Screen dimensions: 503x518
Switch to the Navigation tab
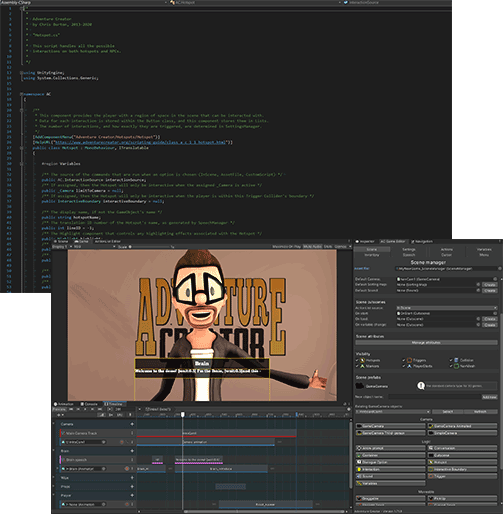pyautogui.click(x=422, y=241)
